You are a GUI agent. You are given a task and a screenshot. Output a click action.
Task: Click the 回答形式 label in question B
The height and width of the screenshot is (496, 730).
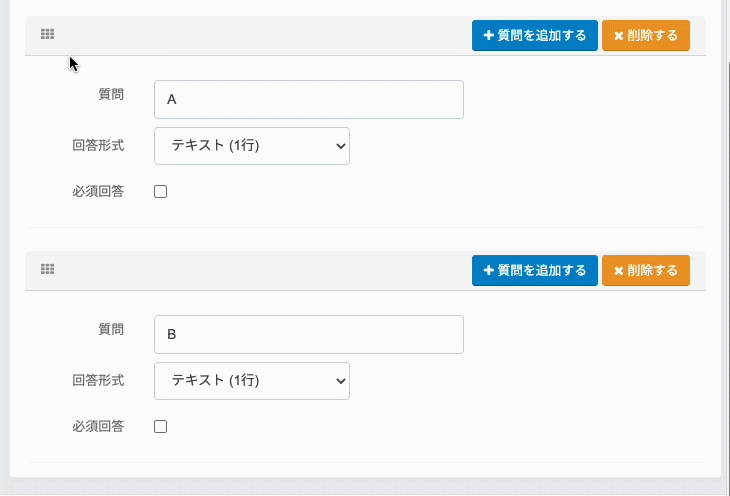pos(98,380)
